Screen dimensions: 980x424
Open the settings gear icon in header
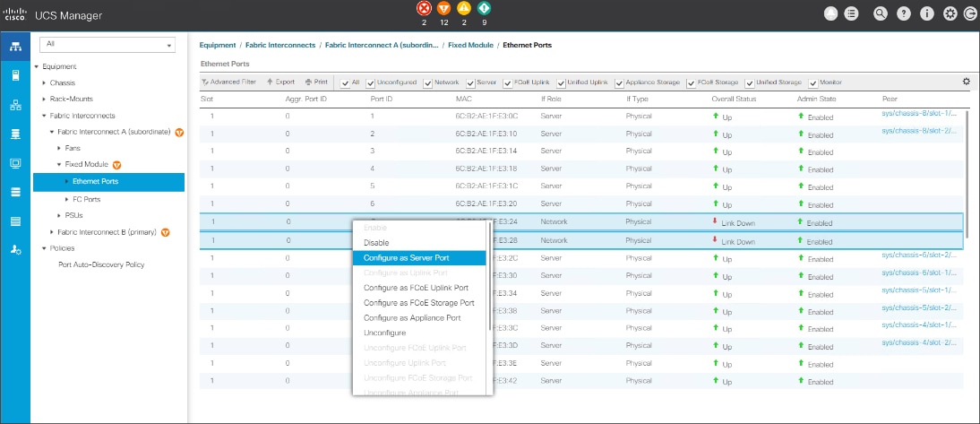pyautogui.click(x=950, y=14)
